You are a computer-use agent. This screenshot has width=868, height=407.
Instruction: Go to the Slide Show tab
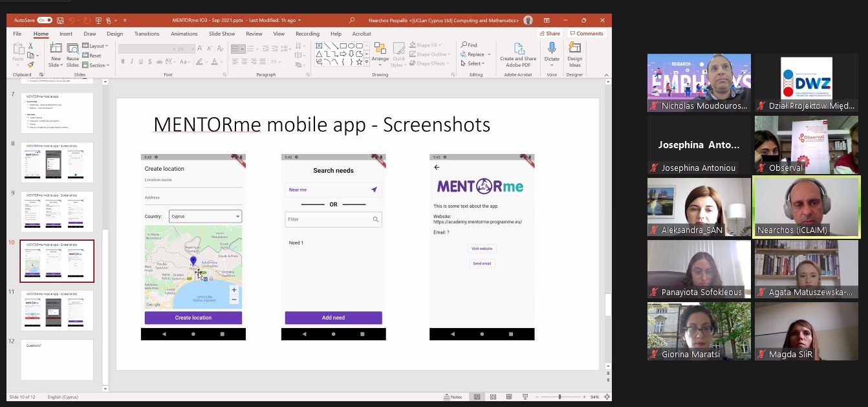[222, 34]
